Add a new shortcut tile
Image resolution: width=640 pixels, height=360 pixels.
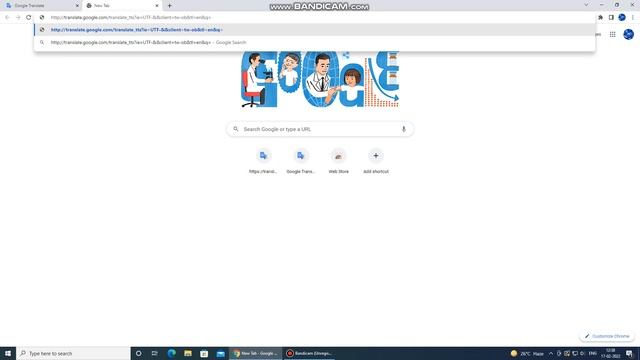click(376, 162)
